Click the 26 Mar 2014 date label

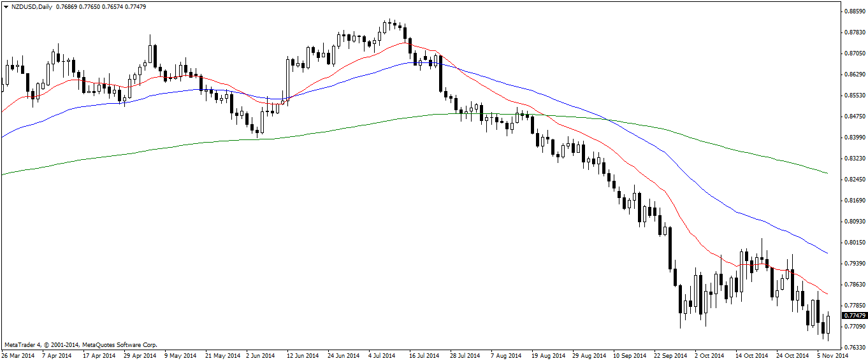(18, 356)
